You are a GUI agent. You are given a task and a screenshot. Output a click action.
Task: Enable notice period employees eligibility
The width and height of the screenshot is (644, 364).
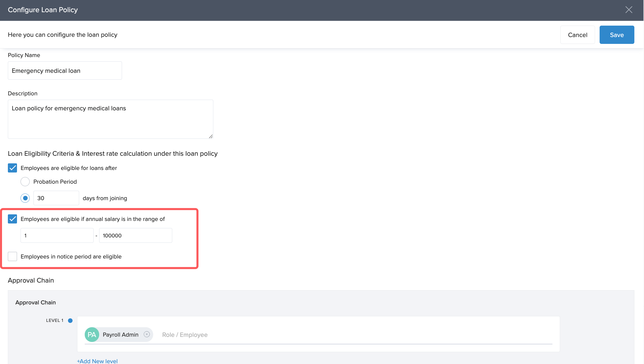(12, 256)
